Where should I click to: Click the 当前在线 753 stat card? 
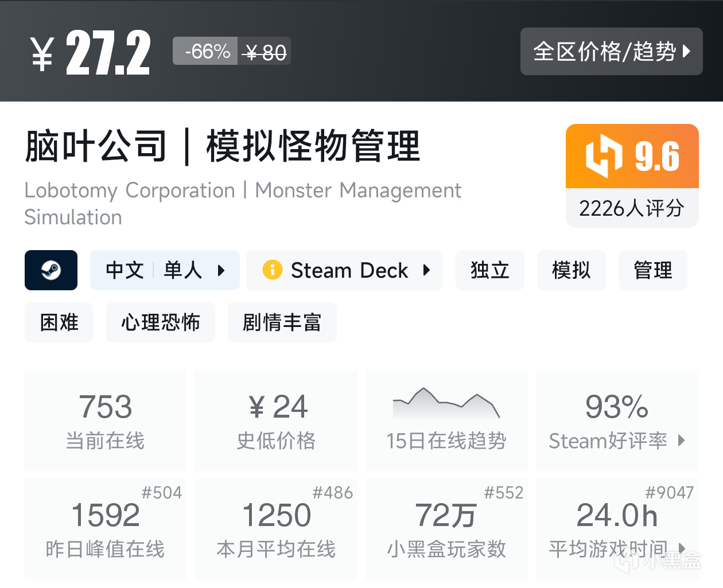106,421
